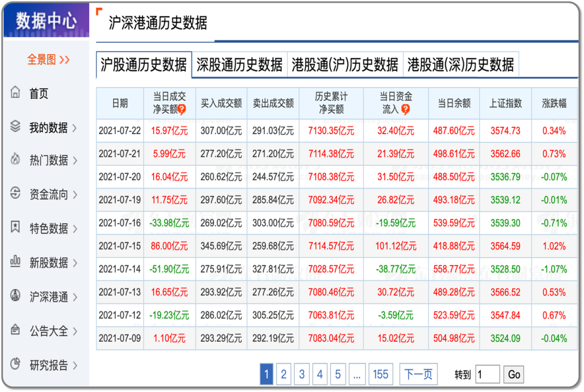584x392 pixels.
Task: Click fund inflow value 101.12亿元
Action: 395,246
